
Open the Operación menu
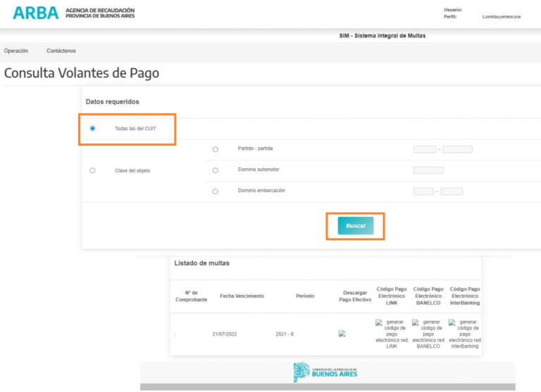pyautogui.click(x=16, y=51)
